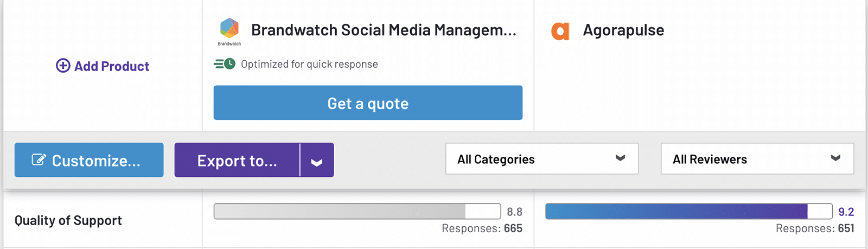The width and height of the screenshot is (868, 249).
Task: Click the Export to button
Action: point(237,161)
